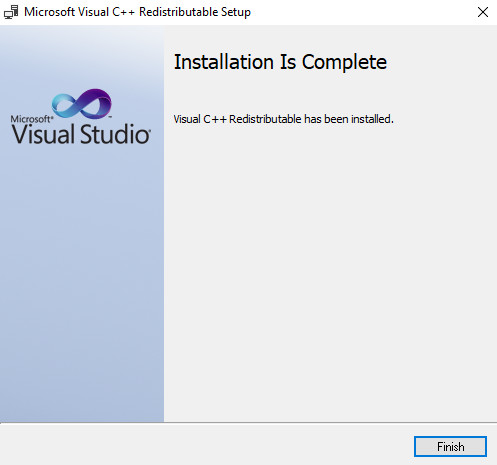Click the Visual Studio wordmark

81,134
